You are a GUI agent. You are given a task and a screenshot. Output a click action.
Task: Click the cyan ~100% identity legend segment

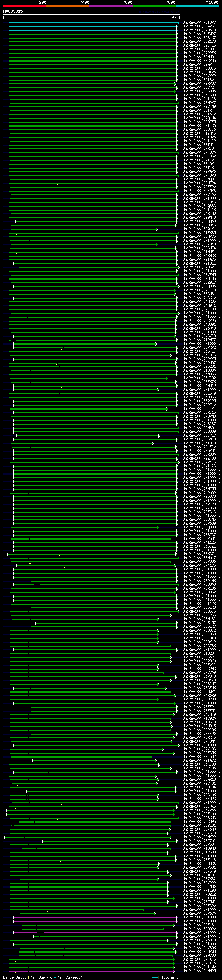(x=197, y=6)
